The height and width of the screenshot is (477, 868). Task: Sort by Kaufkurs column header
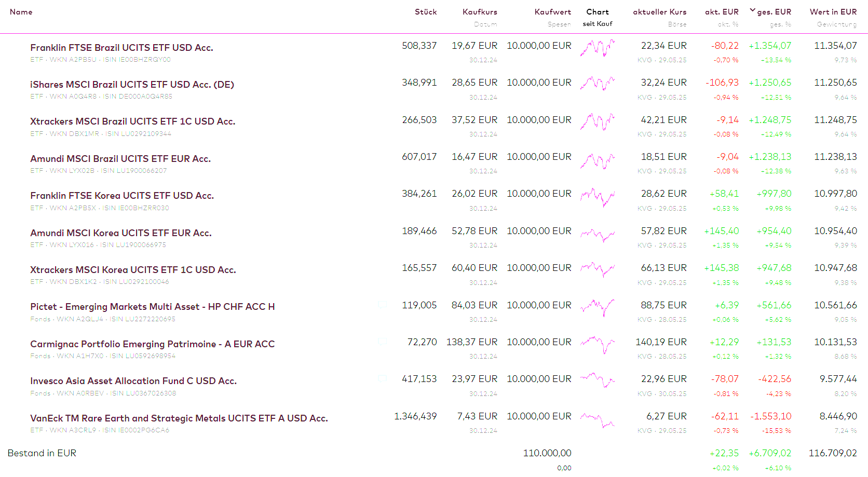480,12
